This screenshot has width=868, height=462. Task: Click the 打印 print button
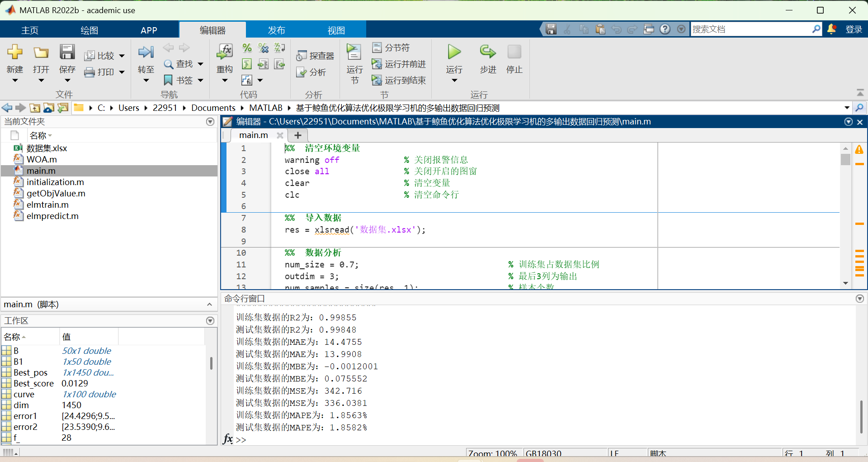point(100,72)
